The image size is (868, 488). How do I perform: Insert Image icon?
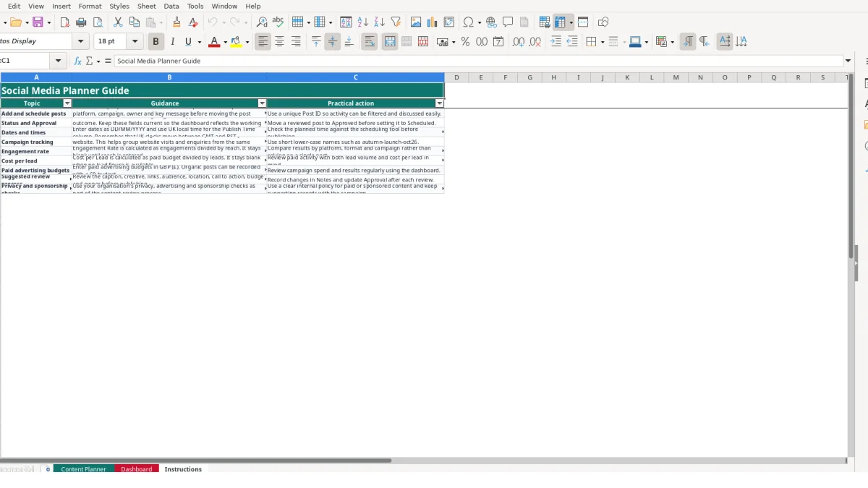pyautogui.click(x=416, y=22)
